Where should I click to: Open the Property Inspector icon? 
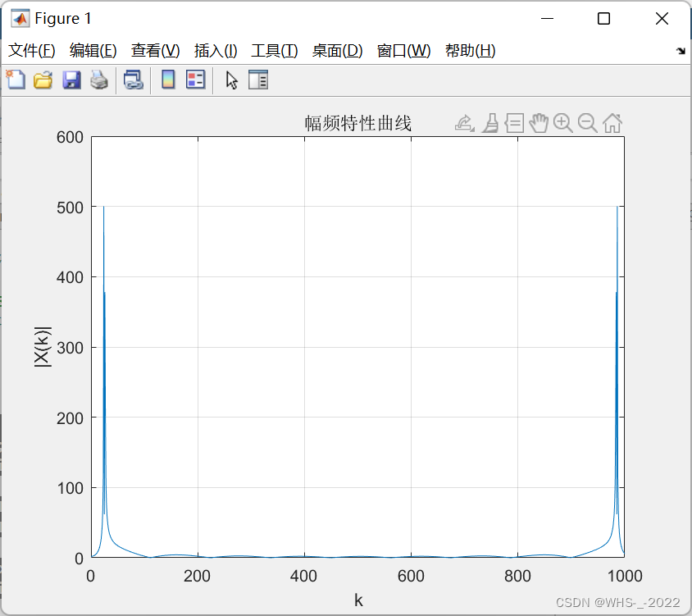(x=258, y=80)
